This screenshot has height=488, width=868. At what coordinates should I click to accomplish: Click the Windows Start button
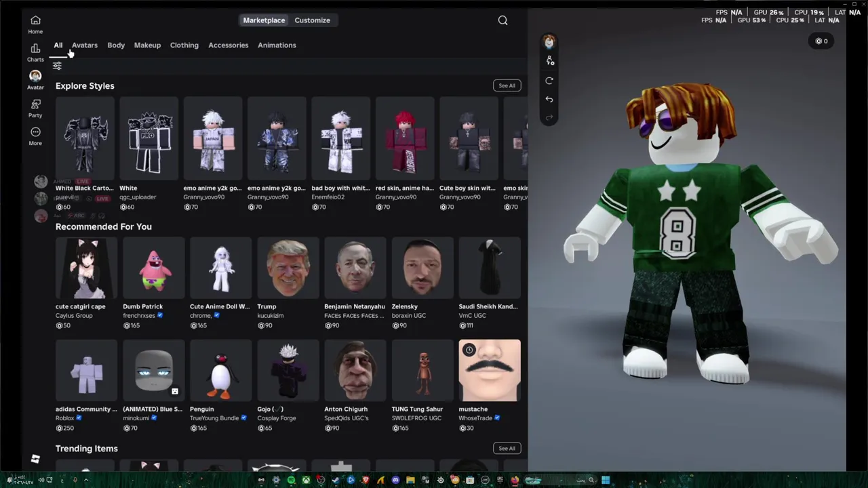pyautogui.click(x=606, y=481)
